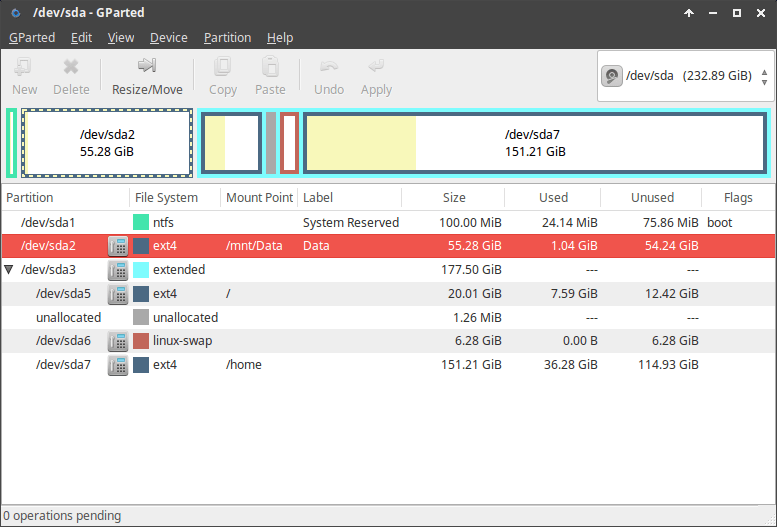Viewport: 777px width, 527px height.
Task: Click the mounted key icon on the /dev/sda2 row
Action: point(118,246)
